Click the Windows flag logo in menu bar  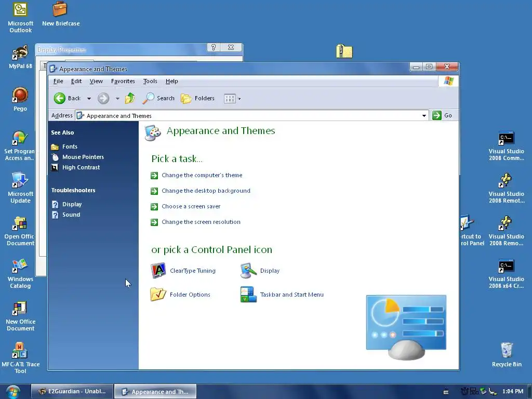[448, 81]
